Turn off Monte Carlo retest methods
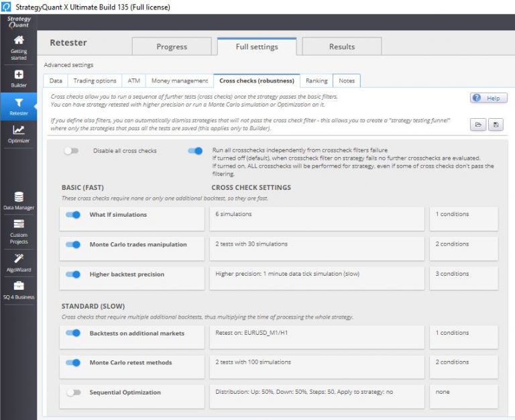Image resolution: width=515 pixels, height=420 pixels. coord(73,363)
